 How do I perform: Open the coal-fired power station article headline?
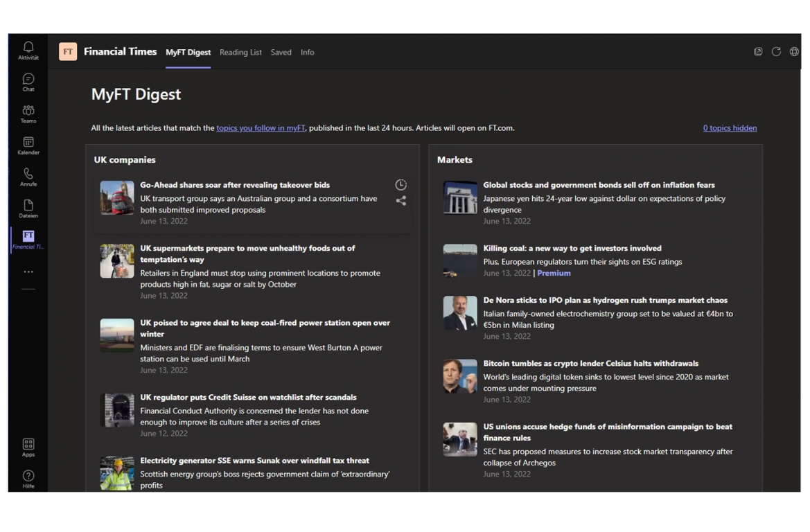click(x=265, y=328)
